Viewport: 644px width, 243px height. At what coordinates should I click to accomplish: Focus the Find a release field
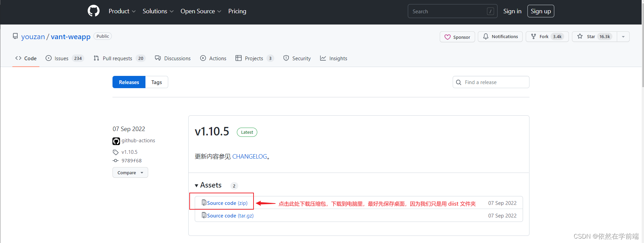coord(491,82)
